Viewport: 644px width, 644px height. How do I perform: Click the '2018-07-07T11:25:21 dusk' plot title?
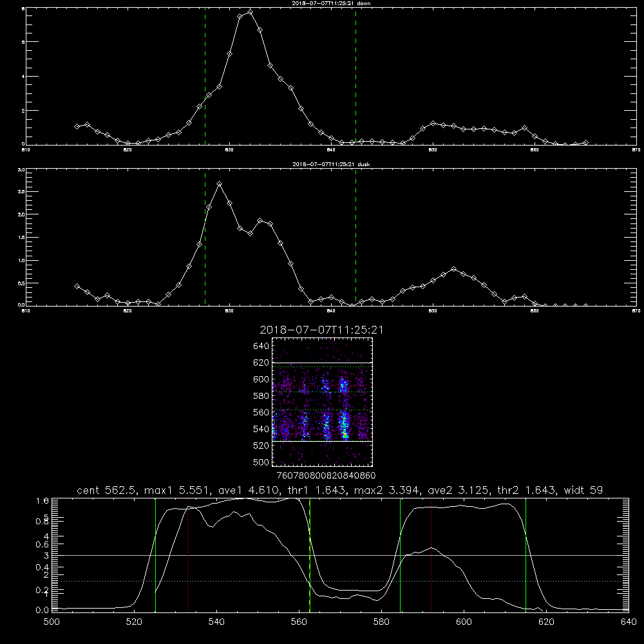(x=331, y=164)
